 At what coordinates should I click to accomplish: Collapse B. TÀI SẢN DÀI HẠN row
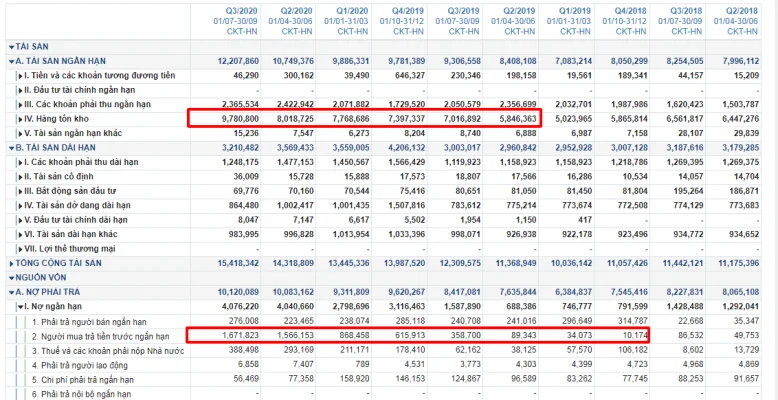[11, 147]
